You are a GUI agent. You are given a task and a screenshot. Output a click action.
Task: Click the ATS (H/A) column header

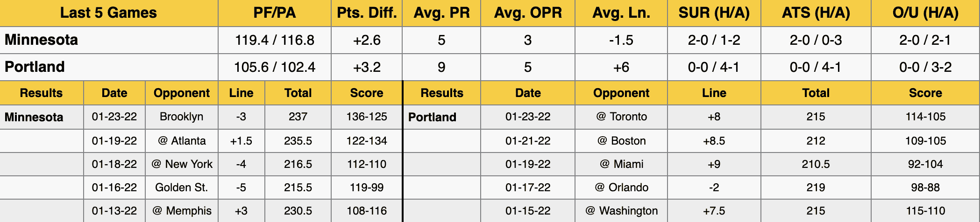click(x=816, y=13)
